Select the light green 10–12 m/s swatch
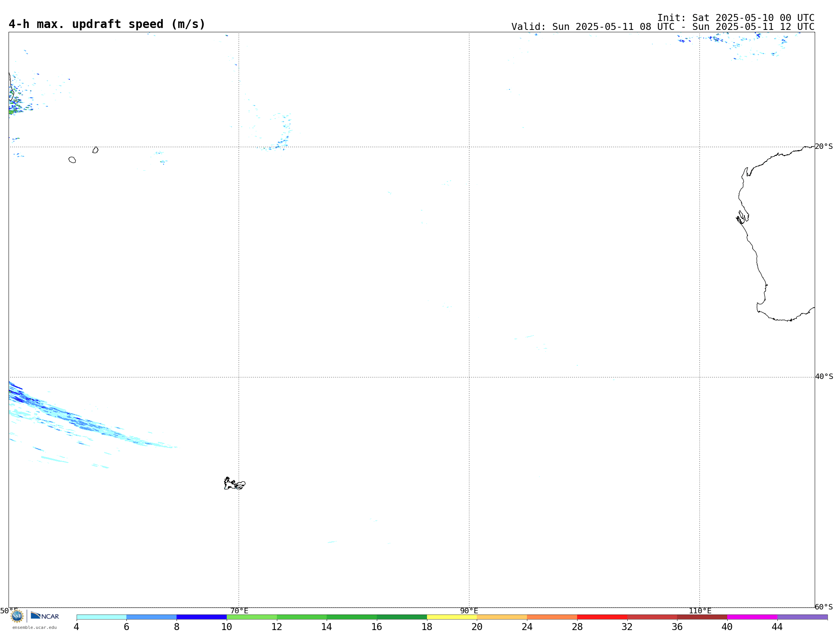The width and height of the screenshot is (840, 632). point(252,617)
